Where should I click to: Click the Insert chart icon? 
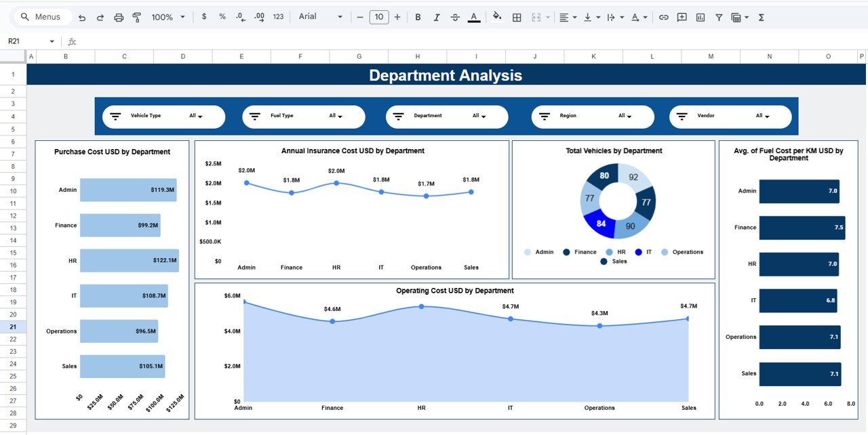click(x=701, y=18)
